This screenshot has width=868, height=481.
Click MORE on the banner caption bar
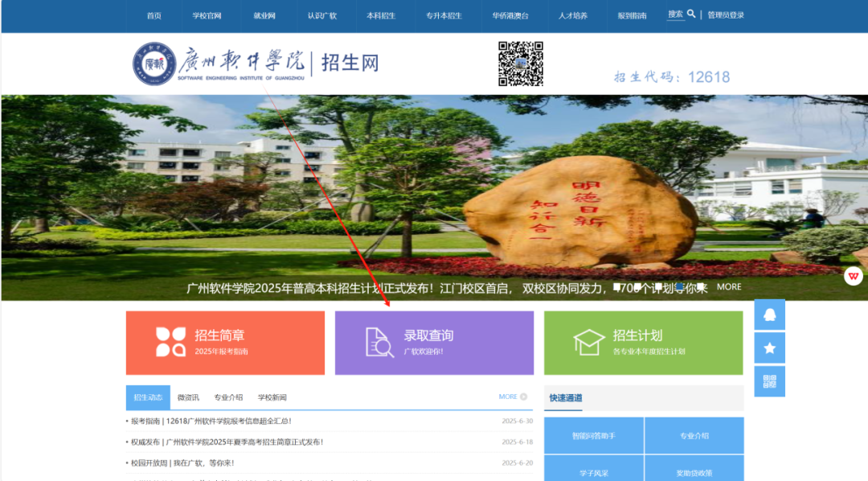[729, 287]
